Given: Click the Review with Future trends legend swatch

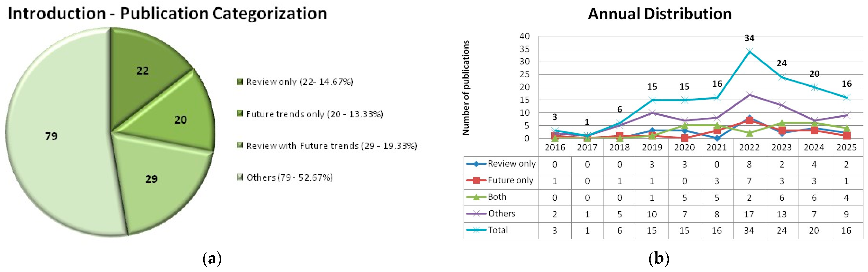Looking at the screenshot, I should click(x=240, y=145).
